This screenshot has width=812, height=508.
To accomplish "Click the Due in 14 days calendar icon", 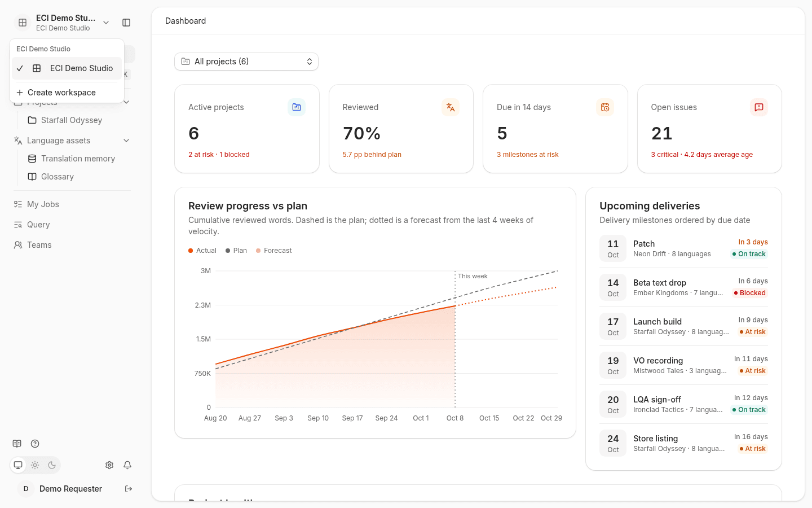I will point(605,107).
